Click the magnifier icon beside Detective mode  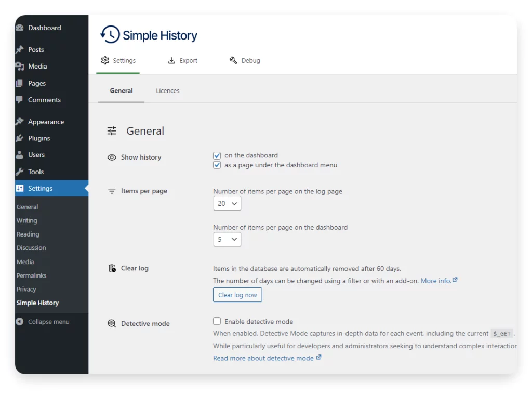(x=112, y=323)
